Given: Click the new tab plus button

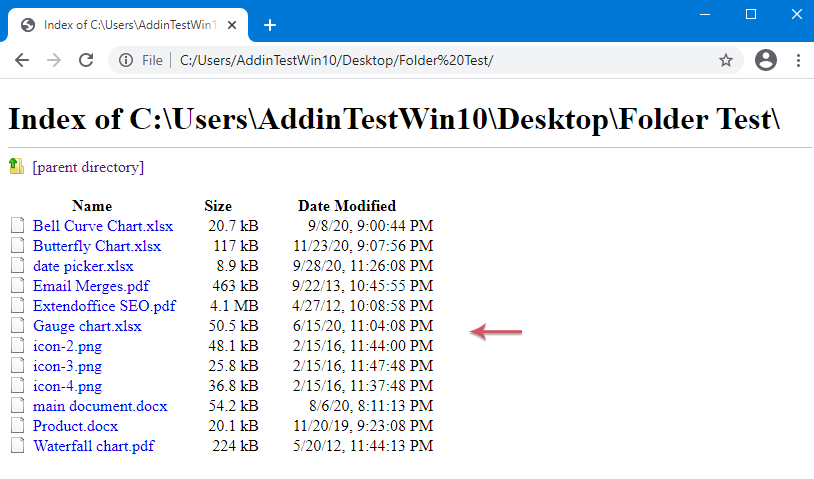Looking at the screenshot, I should [x=270, y=25].
